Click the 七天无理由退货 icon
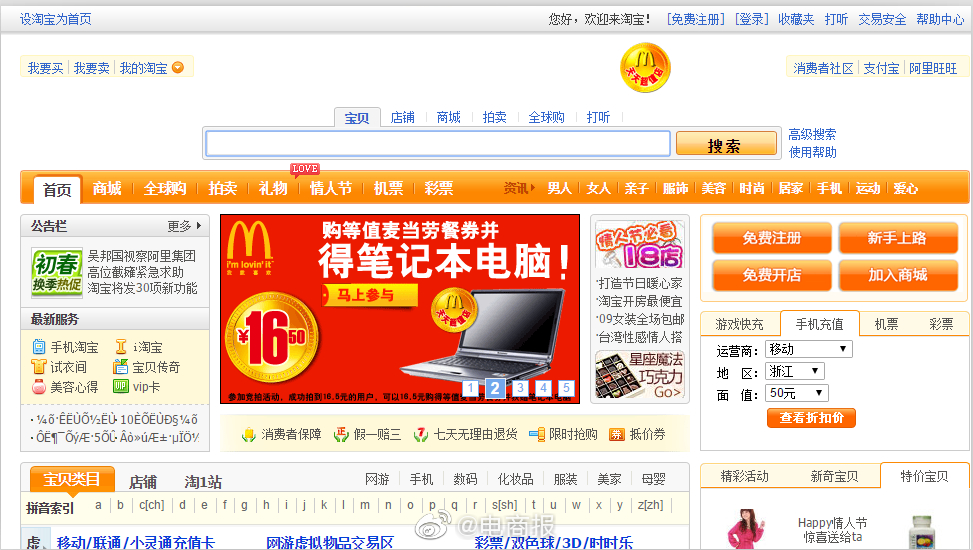Screen dimensions: 973x550 pyautogui.click(x=421, y=435)
